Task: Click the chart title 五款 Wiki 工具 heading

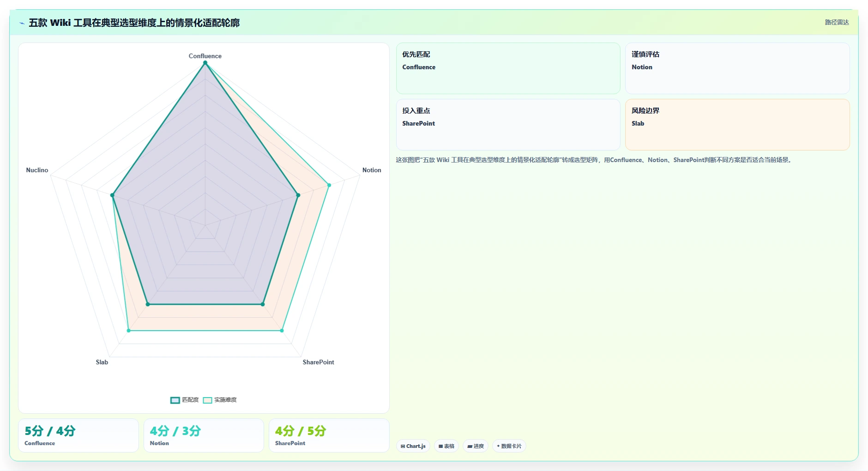Action: 134,23
